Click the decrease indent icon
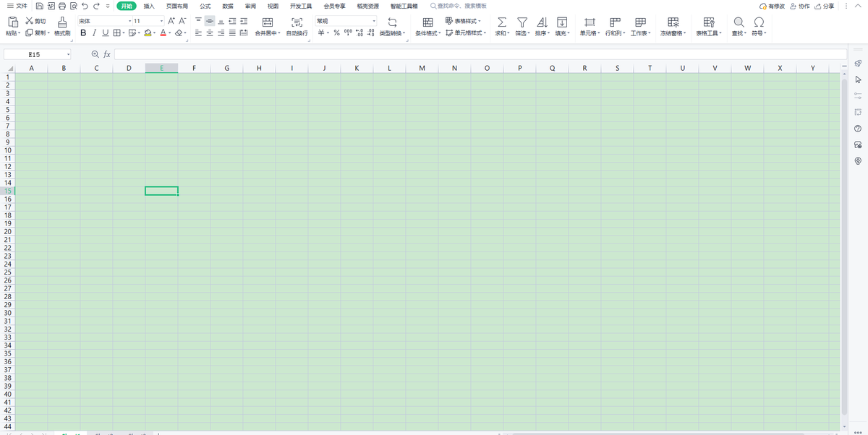Viewport: 868px width, 435px height. coord(232,21)
